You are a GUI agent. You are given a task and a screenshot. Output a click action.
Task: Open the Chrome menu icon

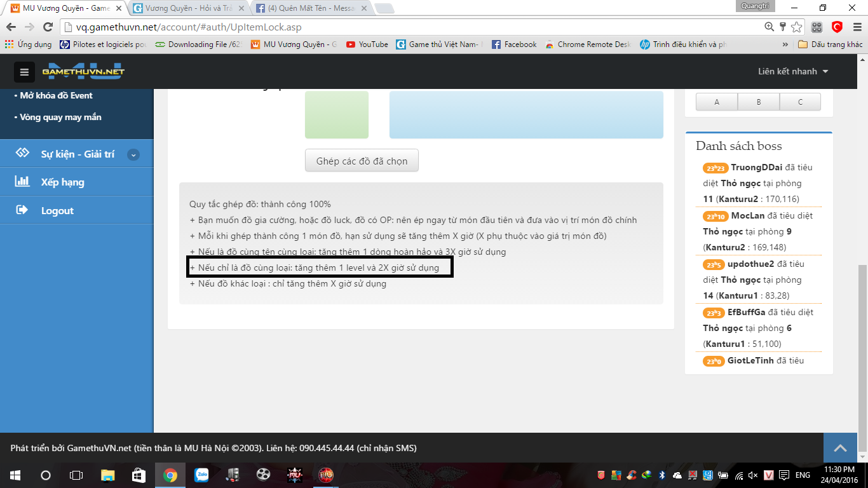click(x=856, y=27)
